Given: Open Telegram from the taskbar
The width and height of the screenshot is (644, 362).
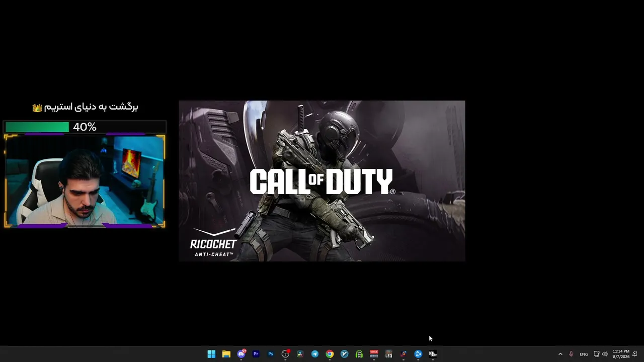Looking at the screenshot, I should pos(315,354).
